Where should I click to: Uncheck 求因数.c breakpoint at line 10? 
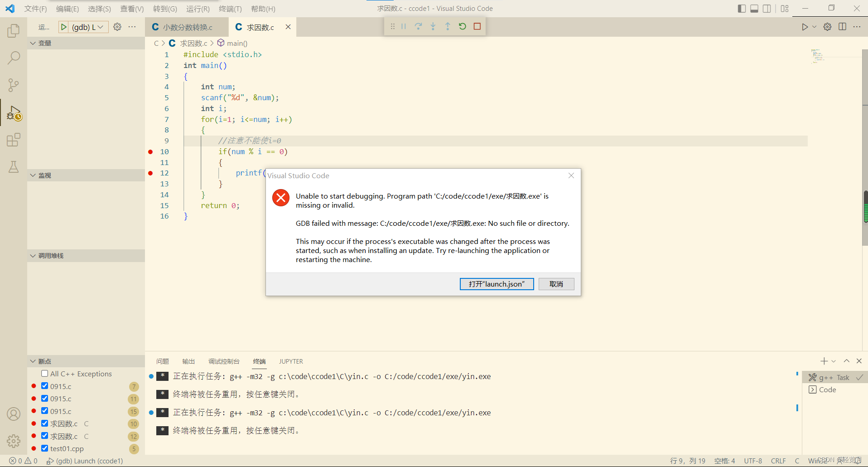pos(44,423)
